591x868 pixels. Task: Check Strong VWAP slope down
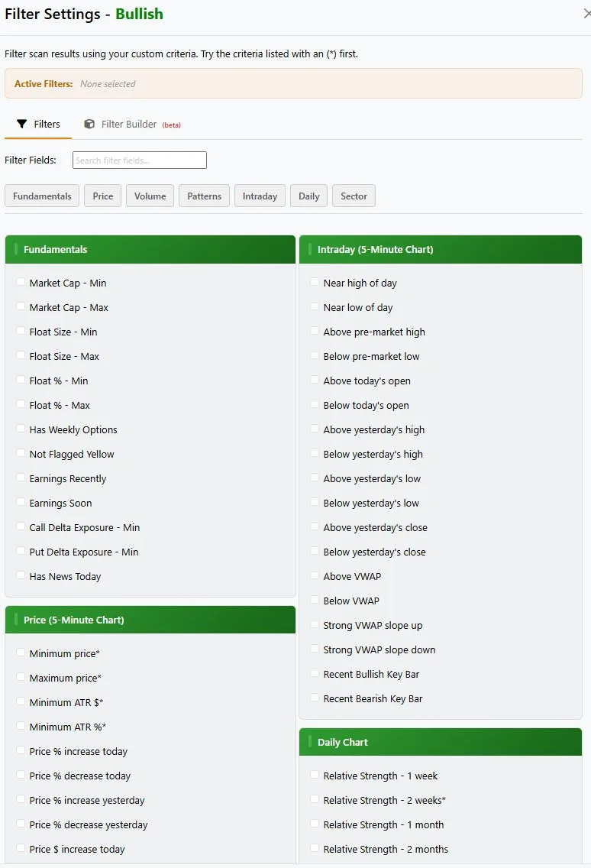(315, 649)
